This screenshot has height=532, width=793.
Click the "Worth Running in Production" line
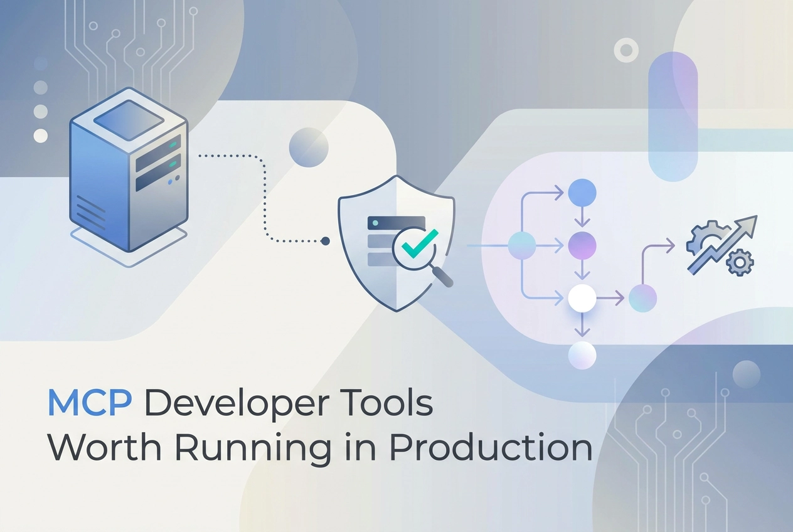pyautogui.click(x=320, y=449)
